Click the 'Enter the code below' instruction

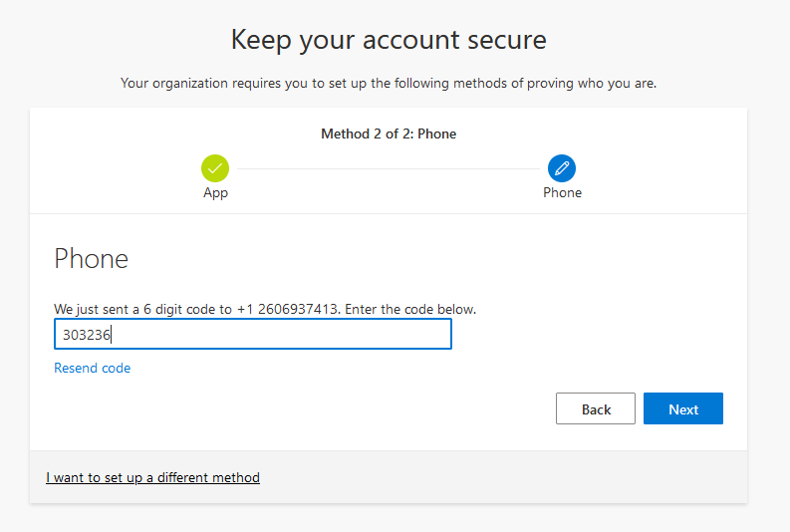pos(410,310)
